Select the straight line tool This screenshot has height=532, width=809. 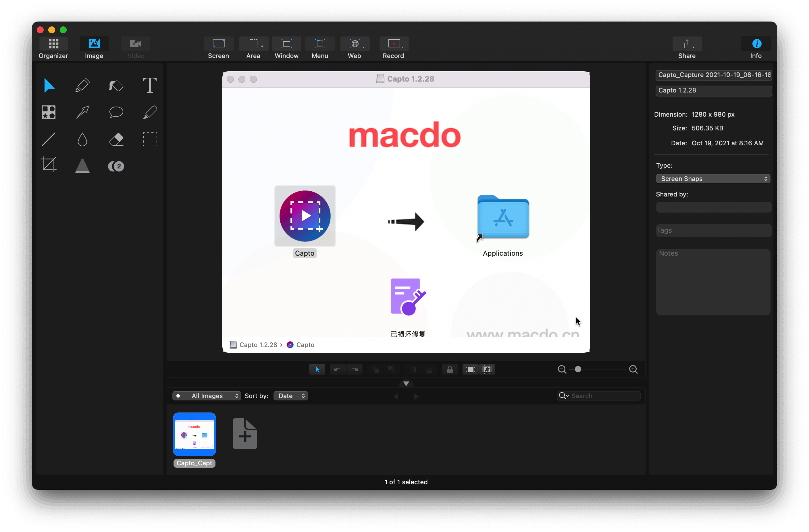coord(49,139)
